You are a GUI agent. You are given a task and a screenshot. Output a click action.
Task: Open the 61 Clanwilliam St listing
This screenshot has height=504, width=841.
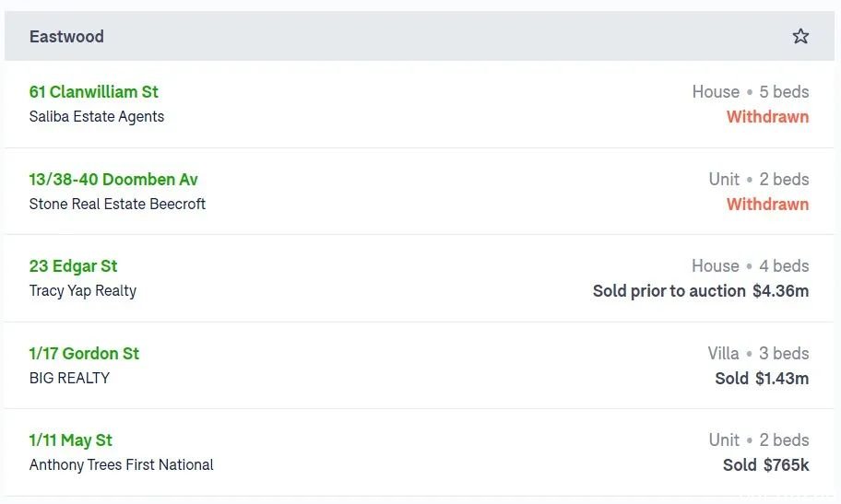point(94,92)
